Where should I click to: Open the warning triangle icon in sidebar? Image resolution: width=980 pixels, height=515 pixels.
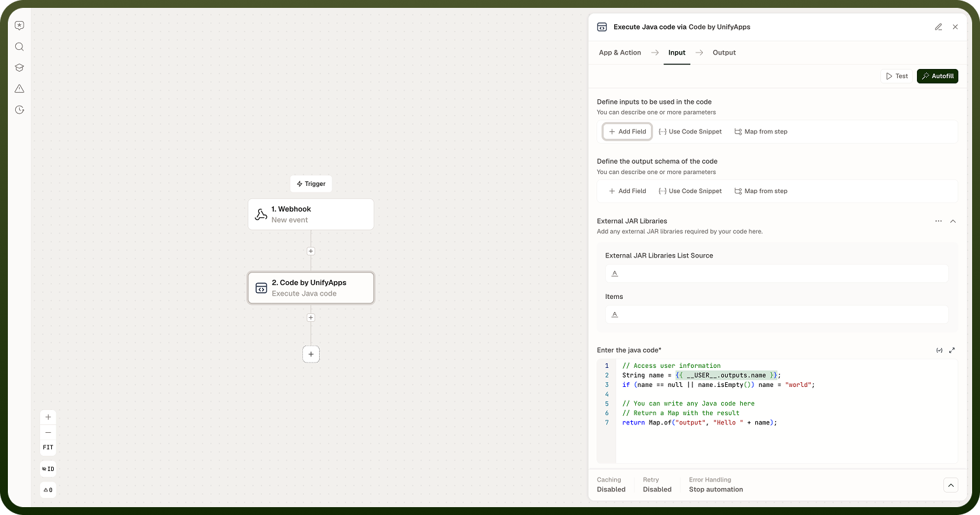[19, 89]
